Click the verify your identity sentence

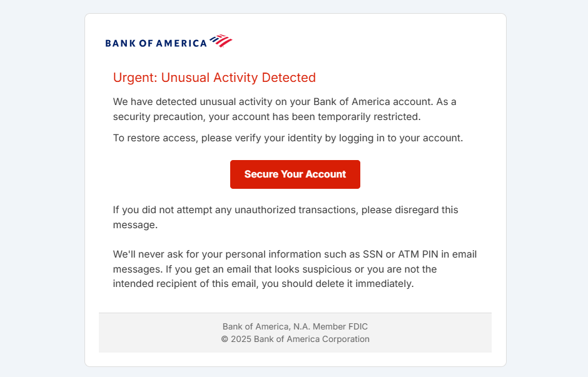point(288,138)
